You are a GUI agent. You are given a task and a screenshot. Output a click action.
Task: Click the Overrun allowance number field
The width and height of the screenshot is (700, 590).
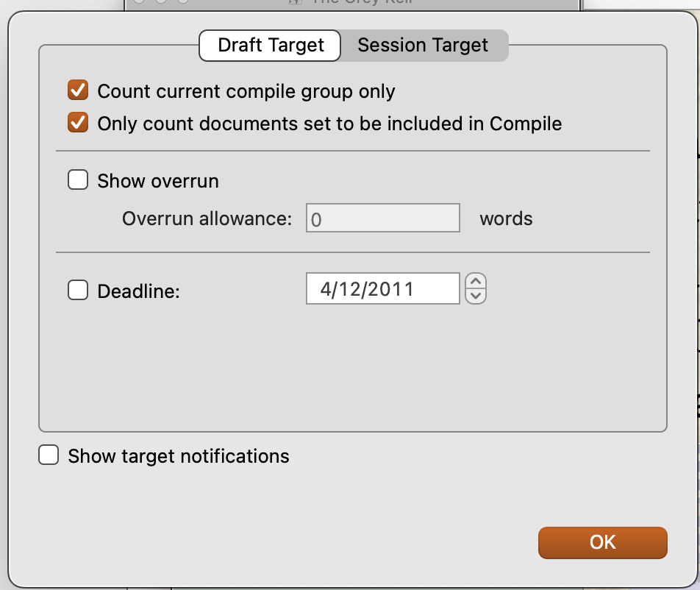pos(382,218)
